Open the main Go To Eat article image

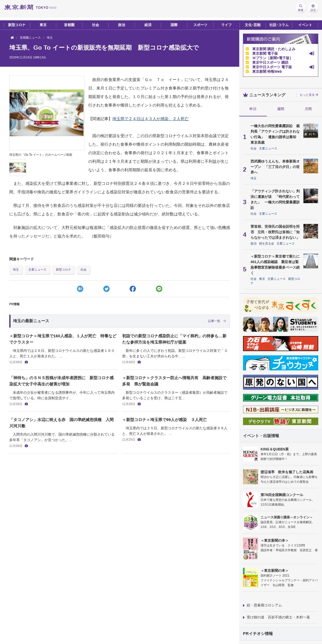pyautogui.click(x=47, y=113)
